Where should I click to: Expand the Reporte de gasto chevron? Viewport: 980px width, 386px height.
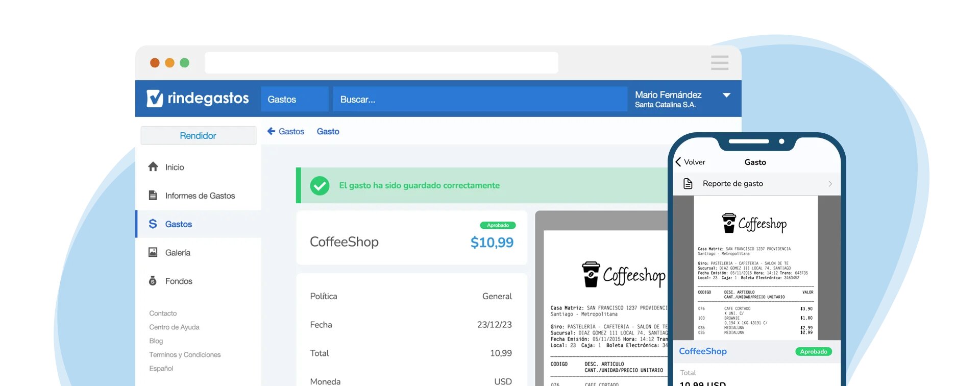[x=830, y=184]
